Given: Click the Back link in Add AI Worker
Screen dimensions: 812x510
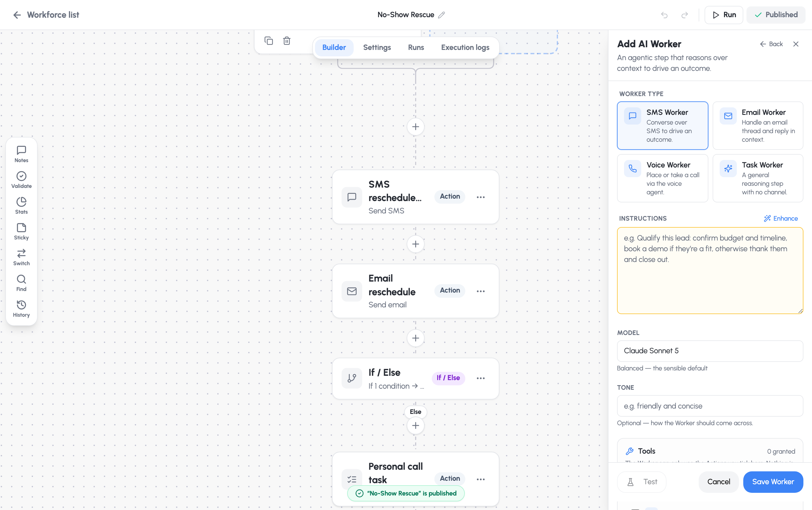Looking at the screenshot, I should tap(771, 44).
